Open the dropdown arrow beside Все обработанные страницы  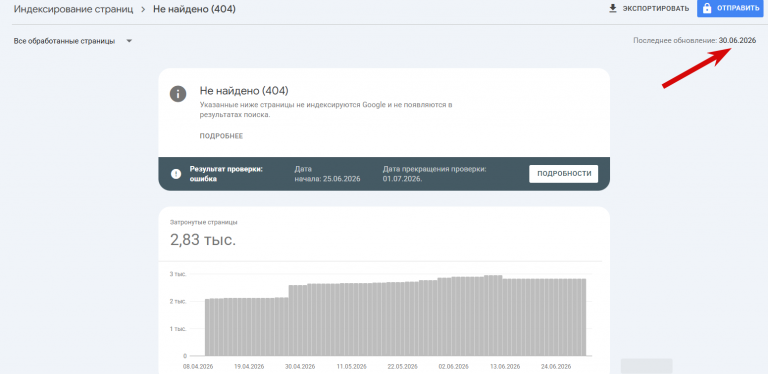pos(129,41)
